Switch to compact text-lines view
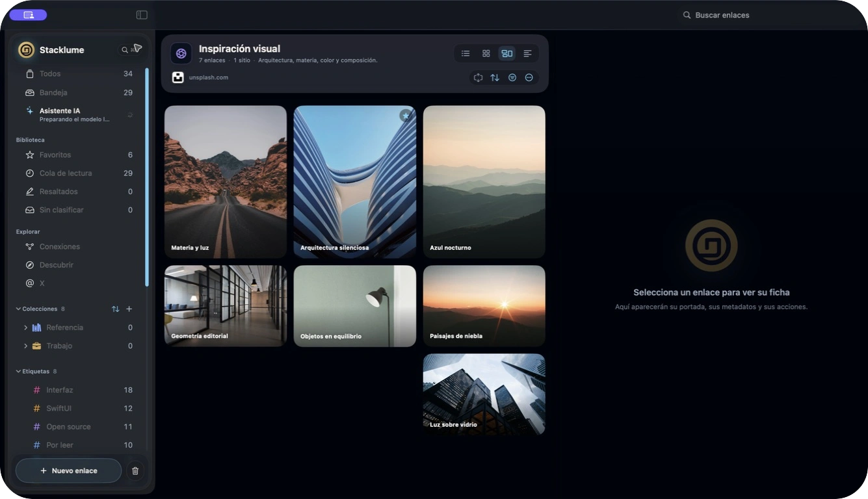Image resolution: width=868 pixels, height=499 pixels. pyautogui.click(x=527, y=53)
